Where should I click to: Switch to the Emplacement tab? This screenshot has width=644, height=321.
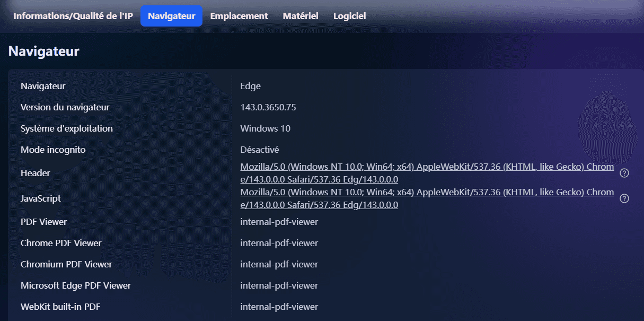(239, 16)
